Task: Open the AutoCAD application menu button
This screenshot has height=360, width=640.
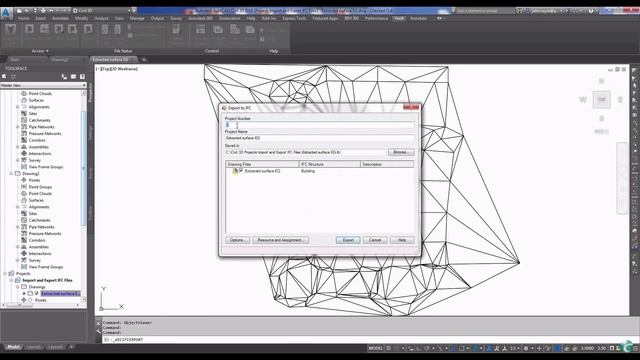Action: coord(6,13)
